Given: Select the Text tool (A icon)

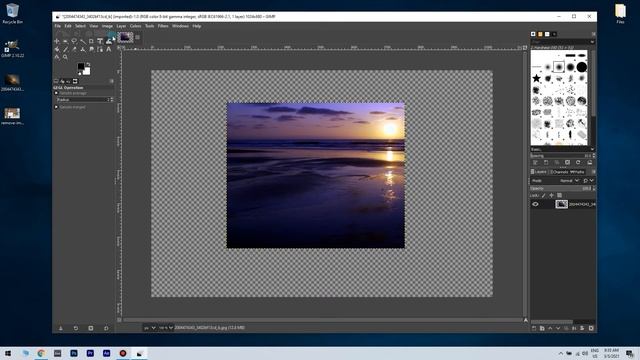Looking at the screenshot, I should pyautogui.click(x=109, y=49).
